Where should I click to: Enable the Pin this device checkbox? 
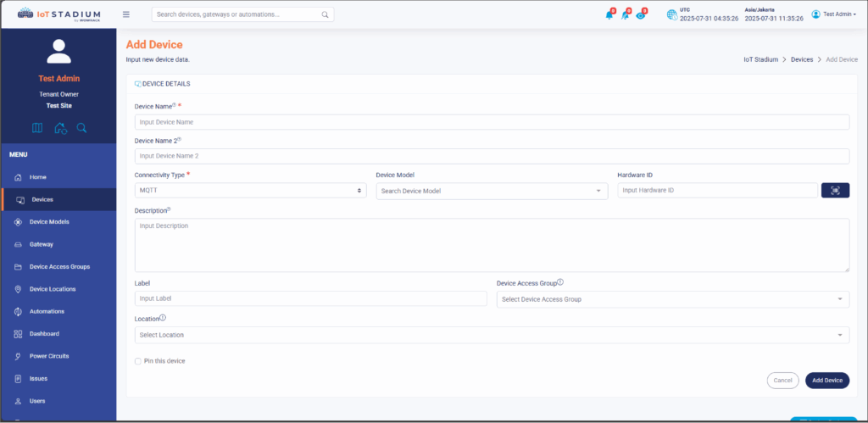click(x=138, y=361)
